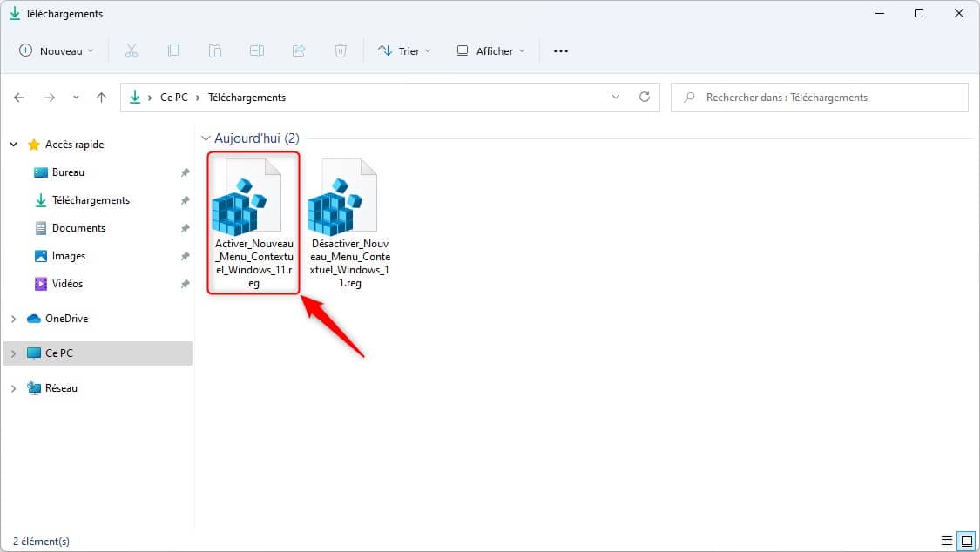This screenshot has height=552, width=980.
Task: Click the Téléchargements title bar download icon
Action: tap(15, 14)
